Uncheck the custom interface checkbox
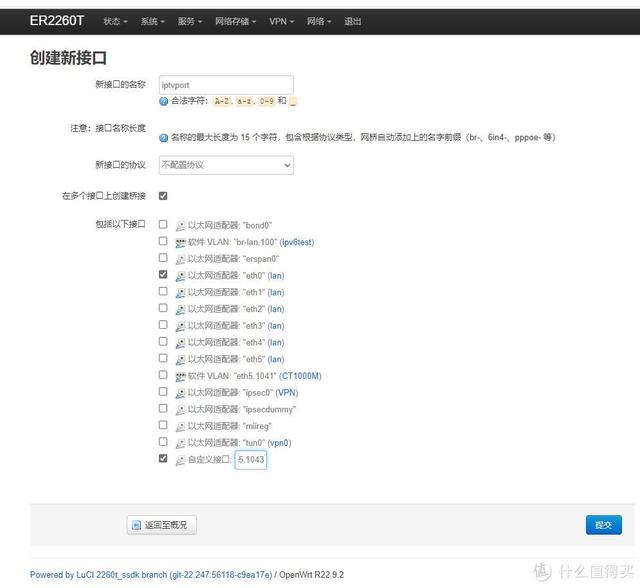Screen dimensions: 640x588 [163, 458]
